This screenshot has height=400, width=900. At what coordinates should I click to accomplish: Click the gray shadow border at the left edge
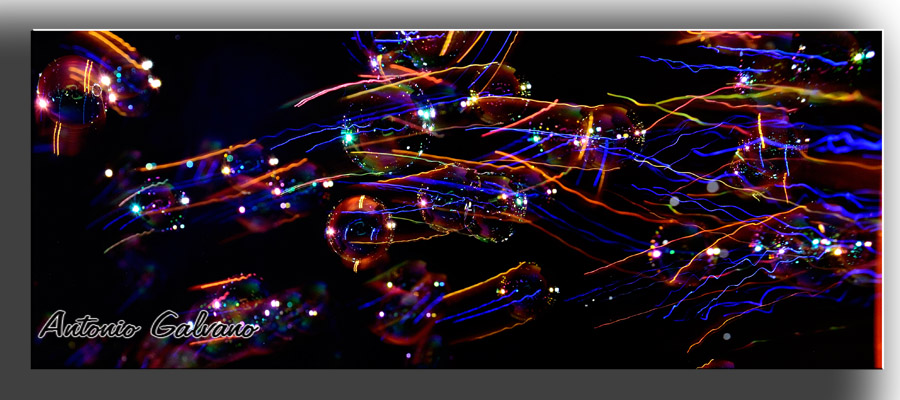(14, 200)
